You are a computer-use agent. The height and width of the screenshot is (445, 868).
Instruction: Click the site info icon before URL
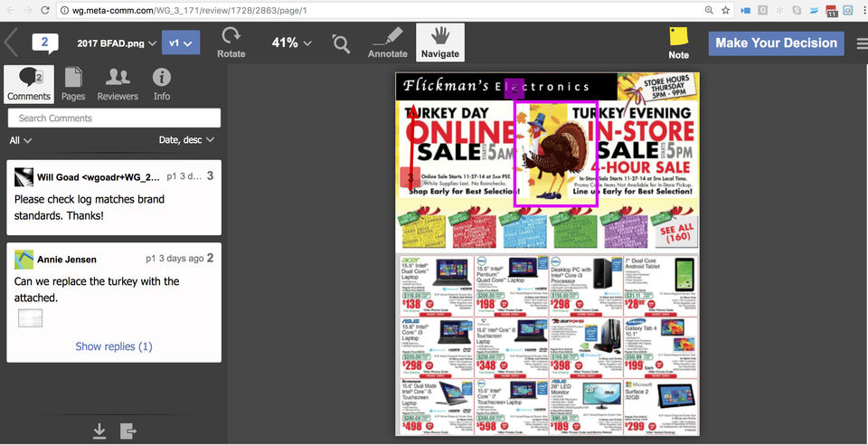(65, 11)
